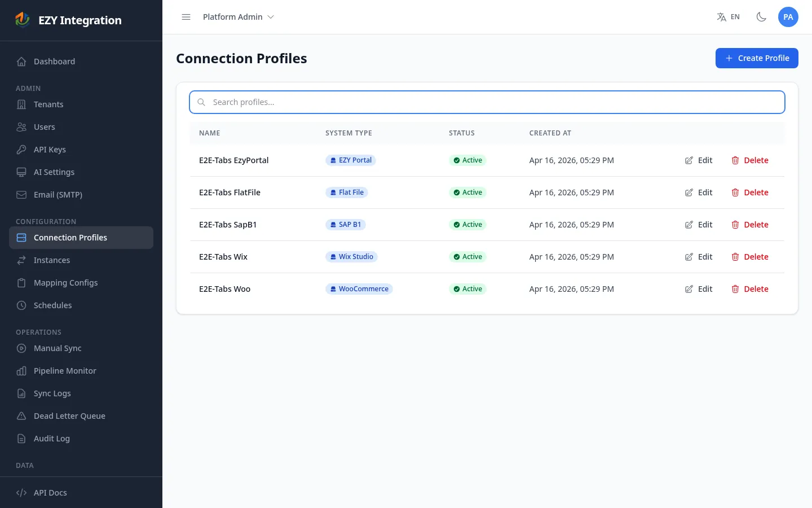The image size is (812, 508).
Task: Click the E2E-Tabs Wix name cell
Action: 223,257
